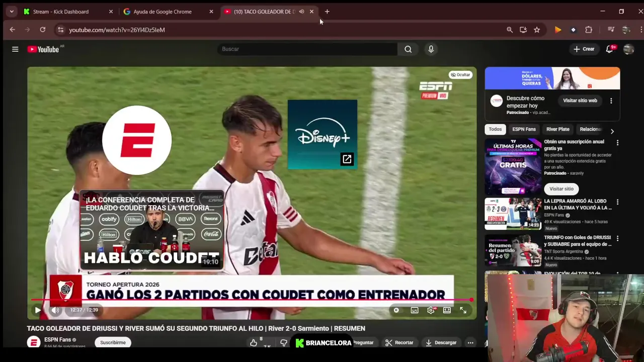Open options for Triunfo con Goles video

click(x=617, y=238)
